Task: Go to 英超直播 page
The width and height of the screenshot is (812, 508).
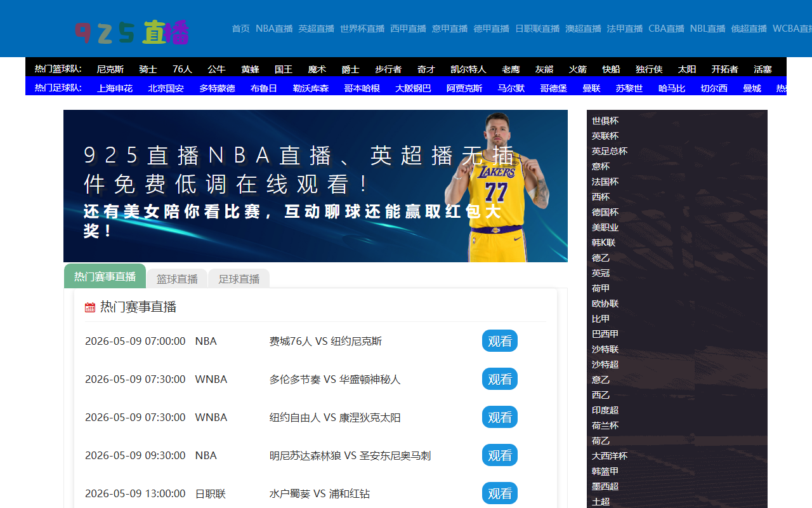Action: [x=316, y=29]
